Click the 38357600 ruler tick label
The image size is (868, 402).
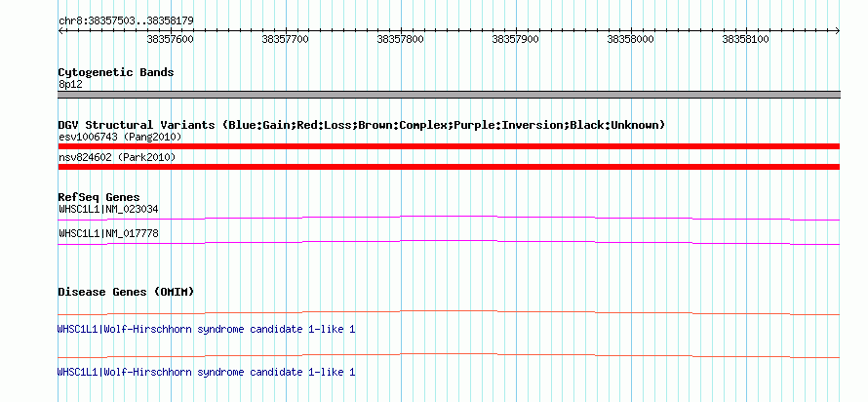point(170,39)
